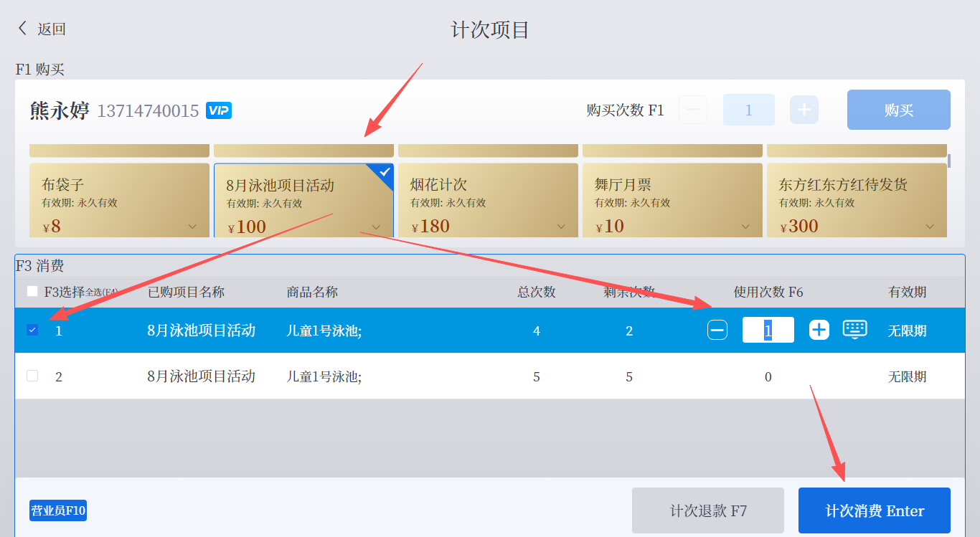Select the 东方红东方红待发货 card

click(857, 200)
